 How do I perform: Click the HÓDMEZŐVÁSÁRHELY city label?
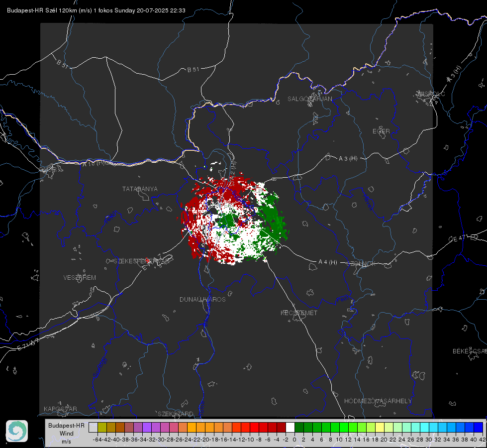click(x=378, y=401)
